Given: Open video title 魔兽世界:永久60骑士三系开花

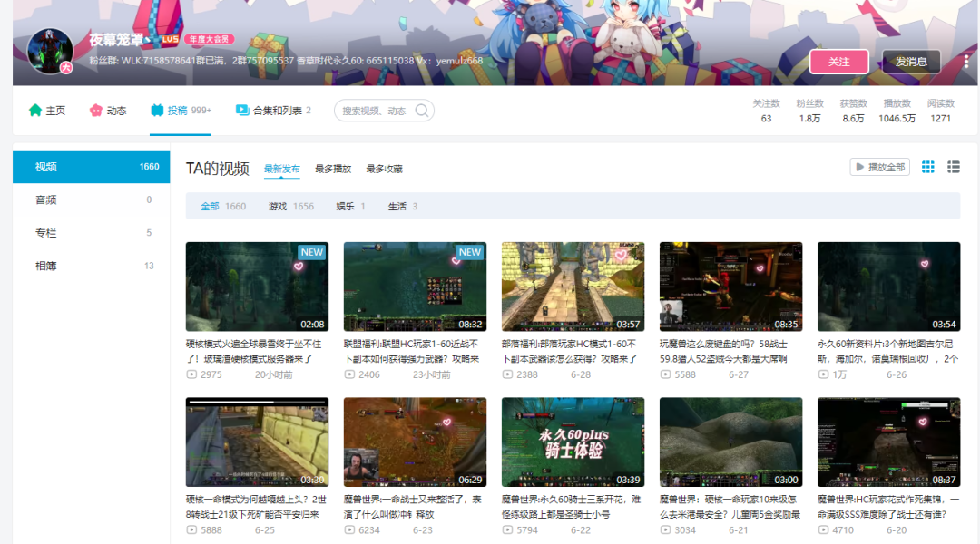Looking at the screenshot, I should [x=572, y=507].
